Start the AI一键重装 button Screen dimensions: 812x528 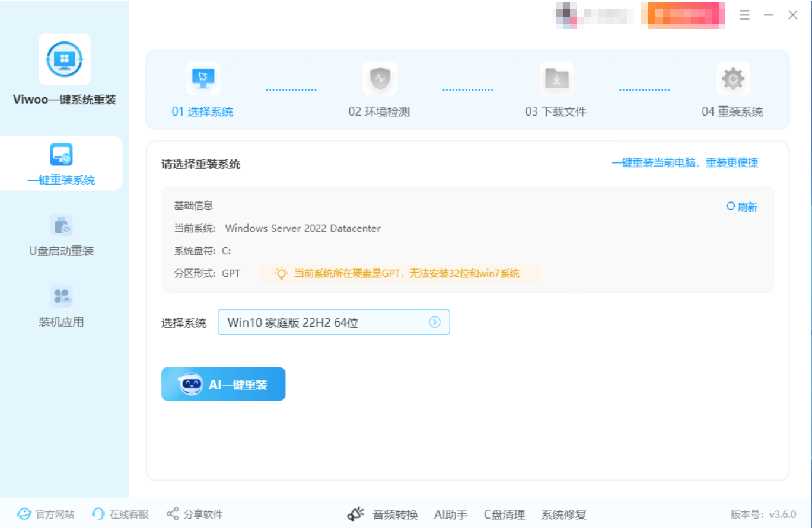224,384
